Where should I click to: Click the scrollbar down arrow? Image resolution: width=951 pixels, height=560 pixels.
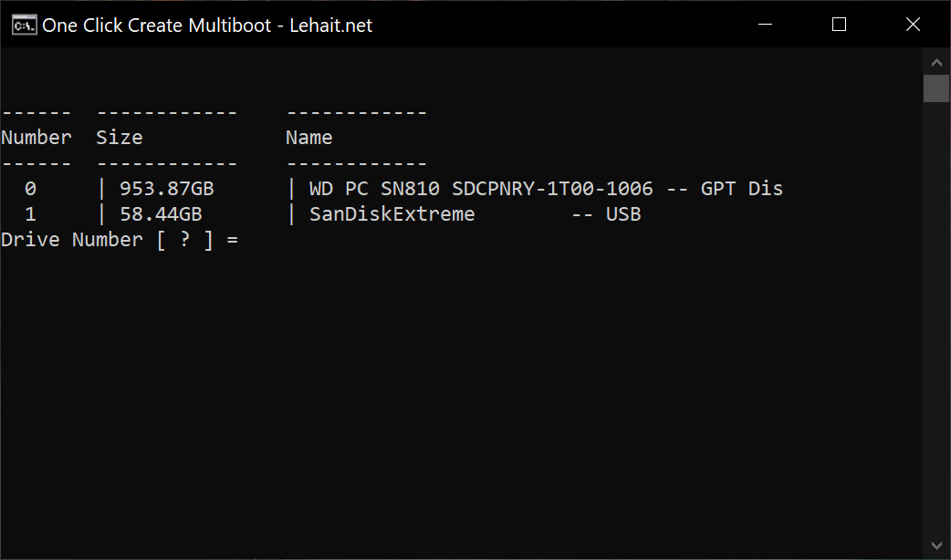pos(936,544)
